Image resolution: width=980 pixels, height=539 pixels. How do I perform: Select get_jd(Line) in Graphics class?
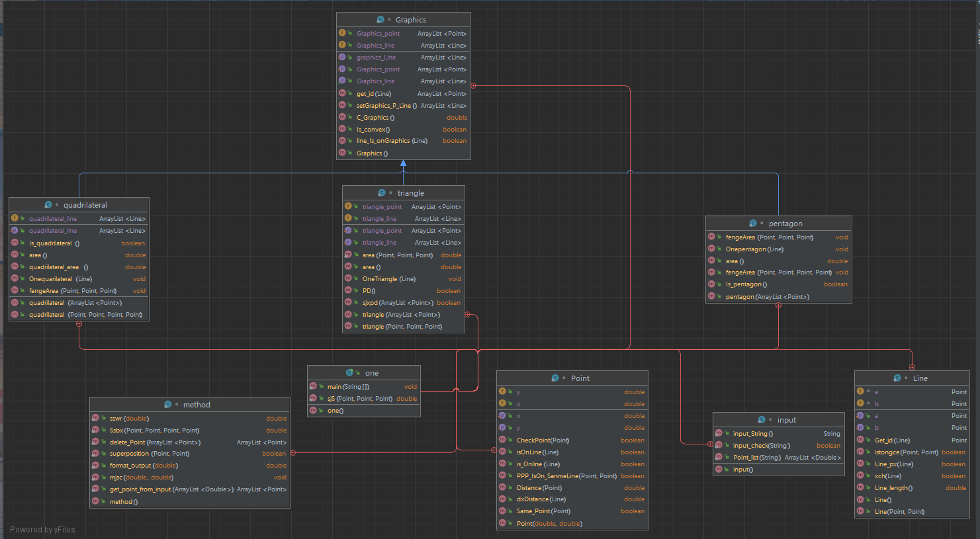point(374,94)
